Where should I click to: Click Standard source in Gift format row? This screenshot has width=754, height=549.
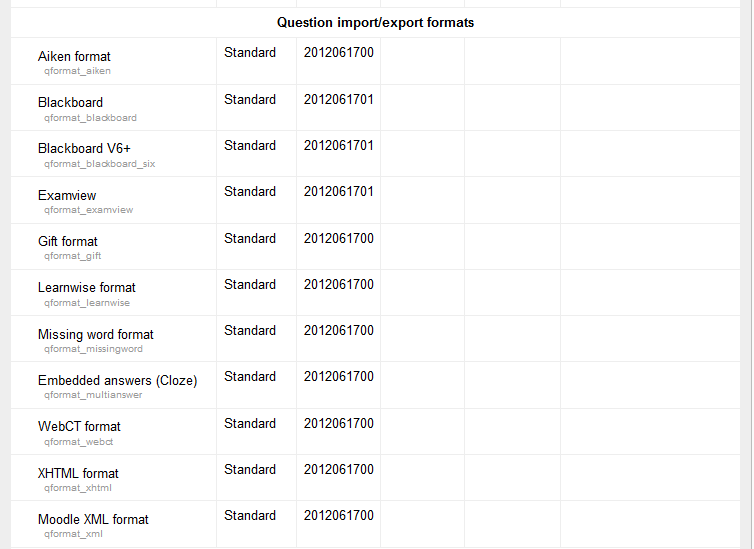(250, 239)
